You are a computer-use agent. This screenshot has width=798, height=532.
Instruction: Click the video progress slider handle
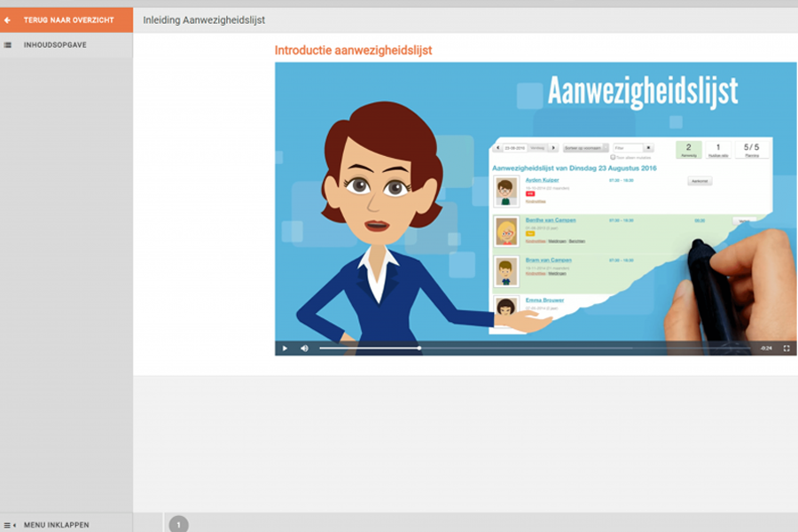419,348
